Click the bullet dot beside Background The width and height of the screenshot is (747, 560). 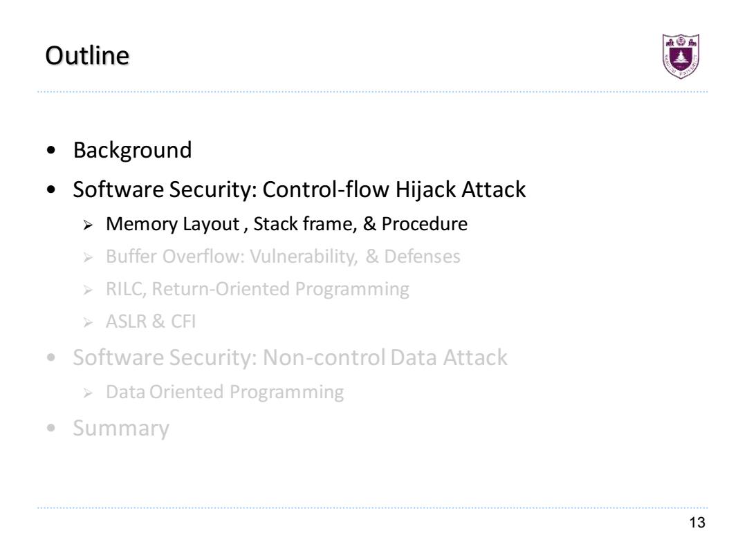click(x=51, y=151)
